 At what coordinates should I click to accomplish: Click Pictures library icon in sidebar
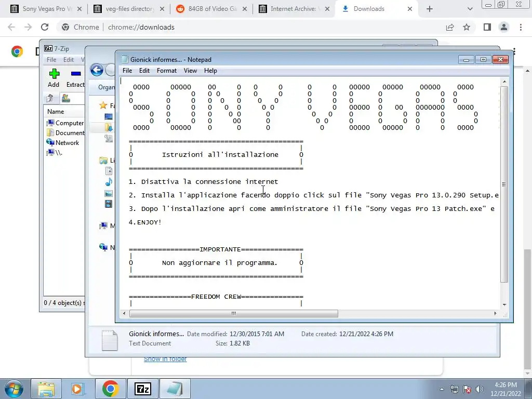109,193
